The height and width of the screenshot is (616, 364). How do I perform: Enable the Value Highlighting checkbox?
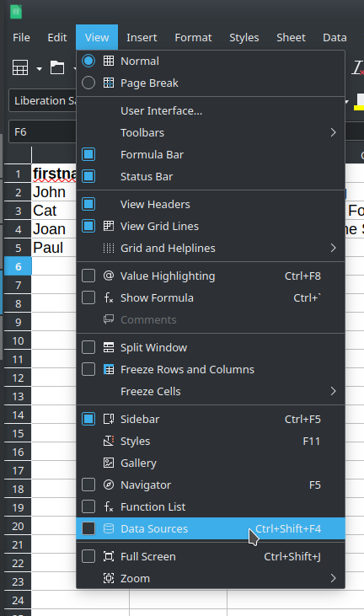[x=88, y=276]
